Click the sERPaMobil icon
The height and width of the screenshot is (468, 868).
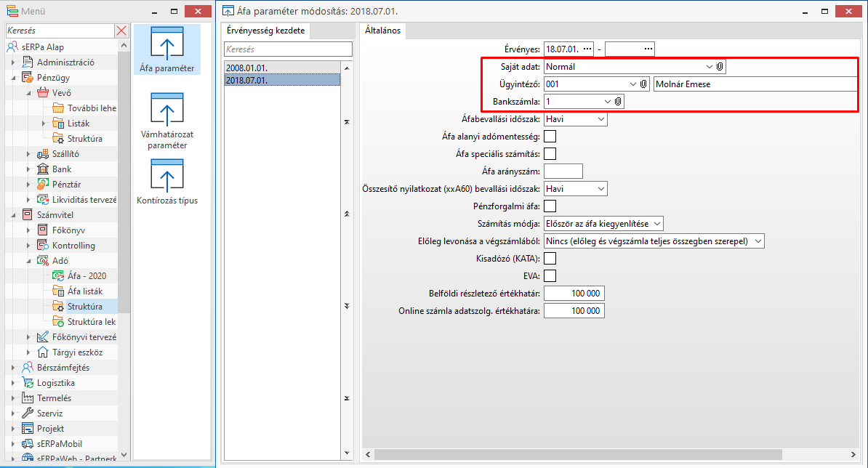click(28, 444)
